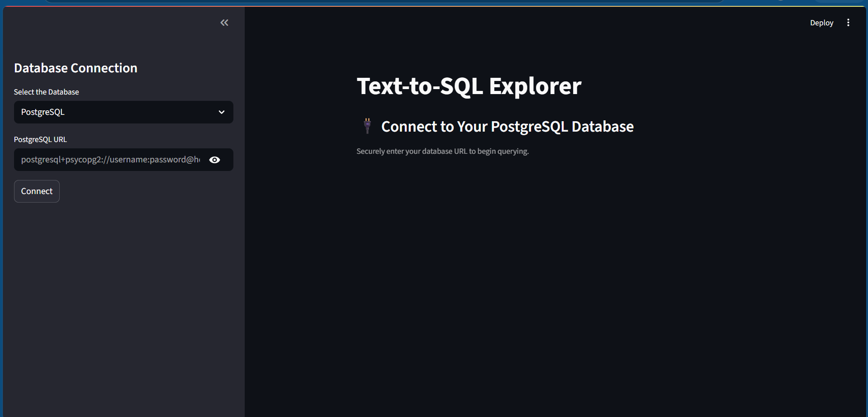Click the 'Select the Database' label

(46, 92)
